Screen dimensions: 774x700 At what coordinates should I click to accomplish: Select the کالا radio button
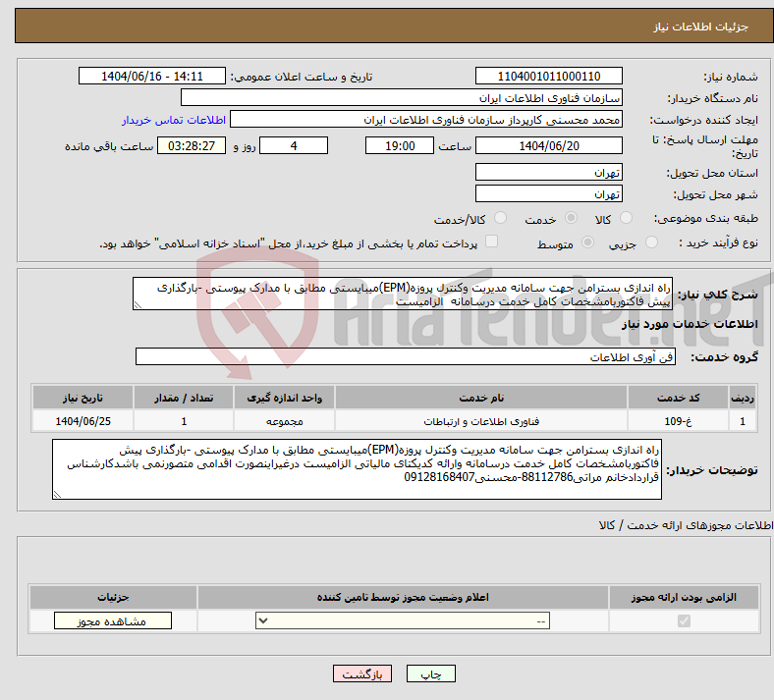(x=626, y=218)
